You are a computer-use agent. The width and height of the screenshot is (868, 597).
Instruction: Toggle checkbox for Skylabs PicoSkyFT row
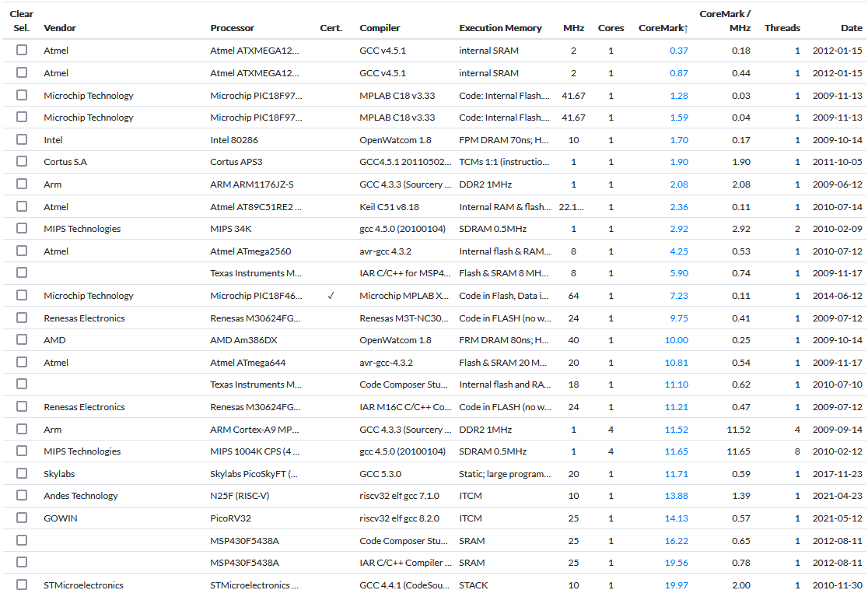point(22,473)
